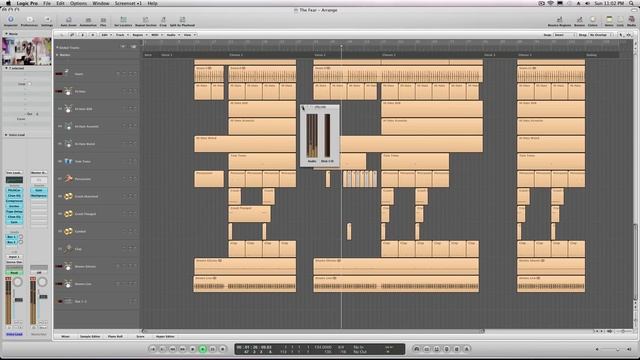The image size is (640, 360).
Task: Click the Bus 1 send slot
Action: point(11,237)
